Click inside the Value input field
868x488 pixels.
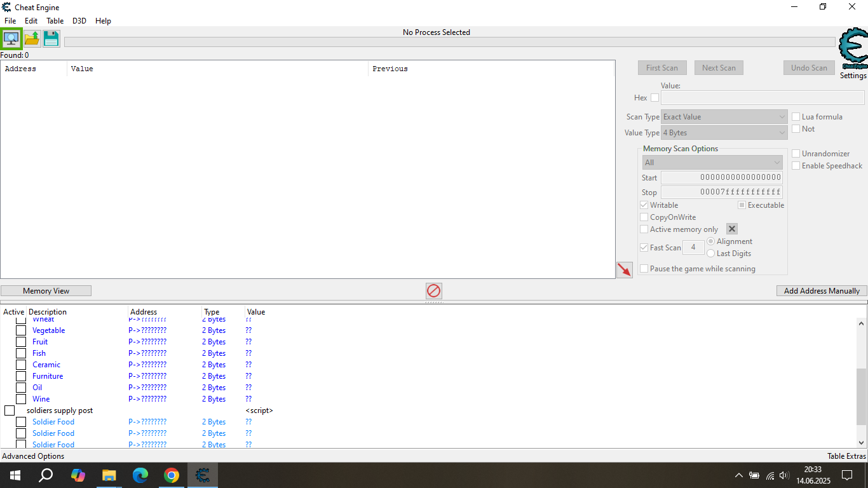click(x=761, y=97)
